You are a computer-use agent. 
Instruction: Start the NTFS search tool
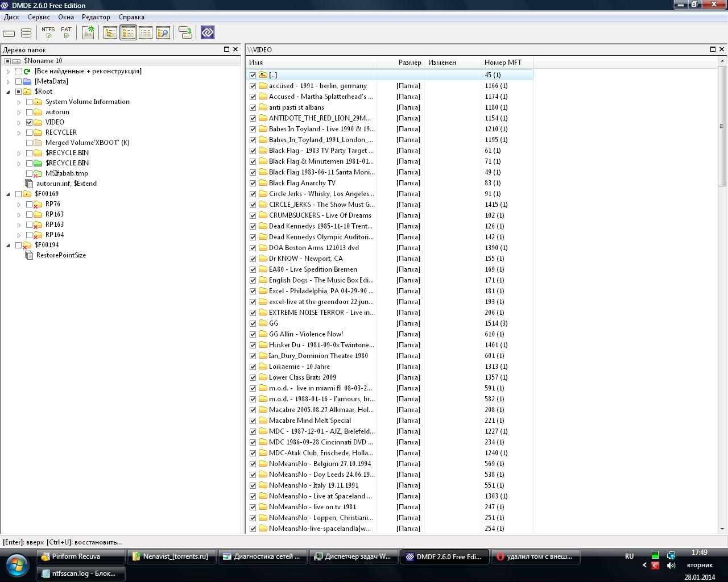48,33
